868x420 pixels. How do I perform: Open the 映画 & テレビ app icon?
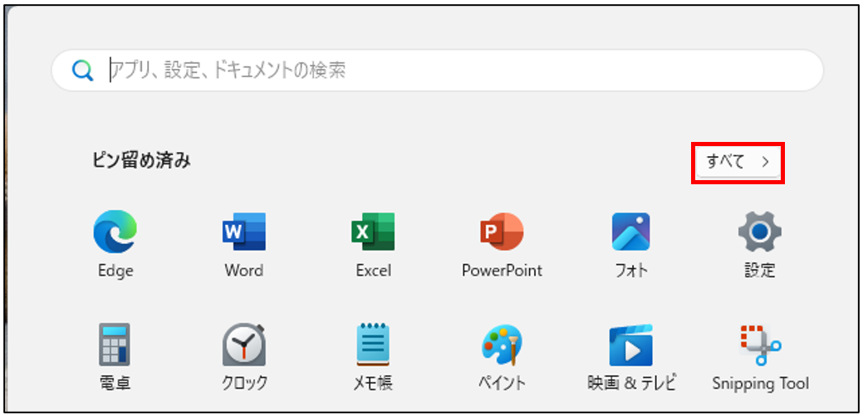click(x=630, y=344)
